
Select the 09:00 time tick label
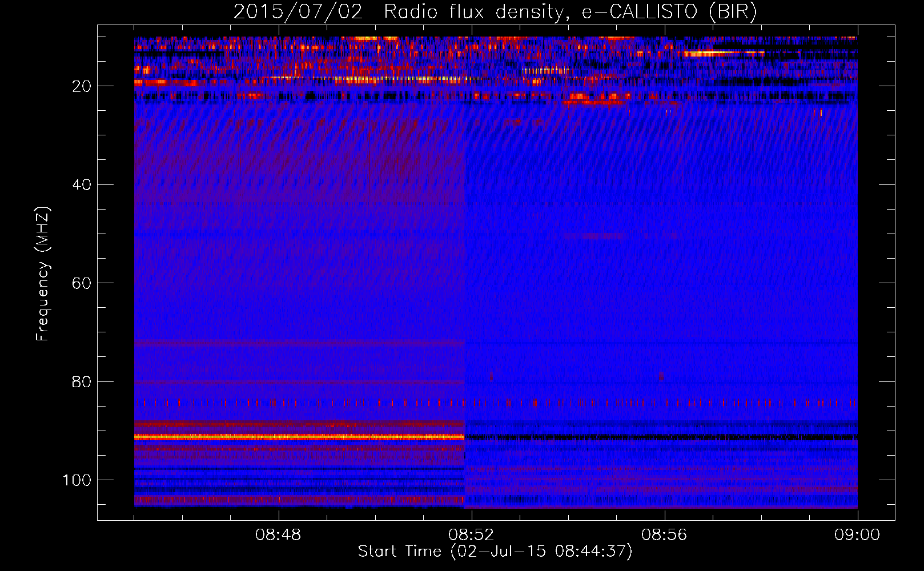click(x=857, y=535)
